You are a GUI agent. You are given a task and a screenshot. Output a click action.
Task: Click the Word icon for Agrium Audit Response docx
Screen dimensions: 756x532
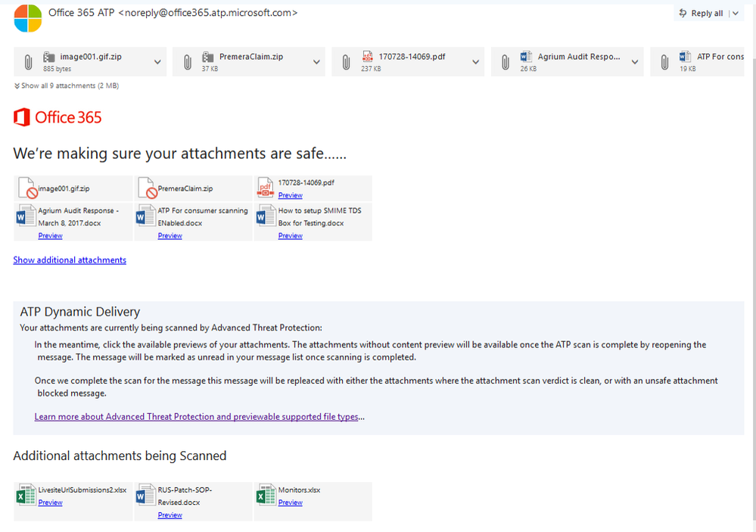click(x=25, y=216)
